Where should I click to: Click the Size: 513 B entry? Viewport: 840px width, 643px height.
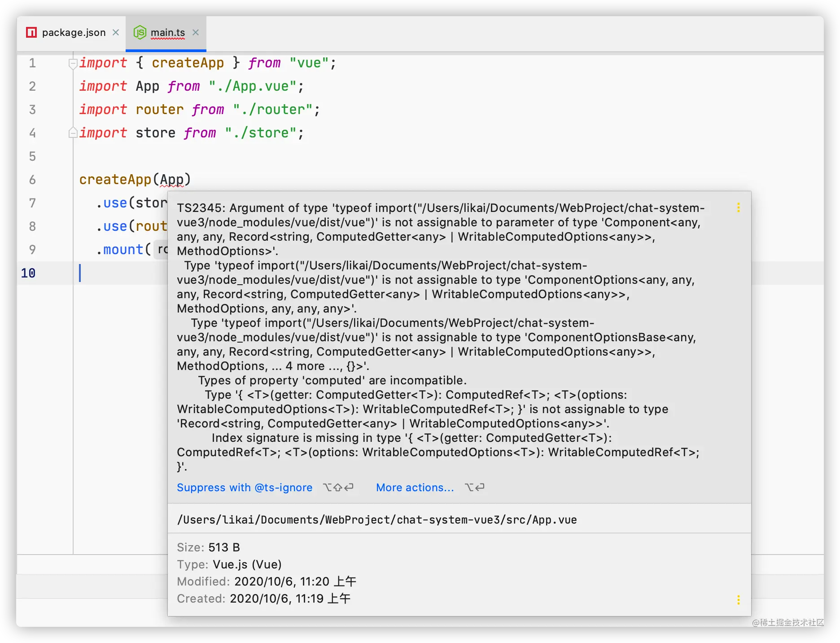pyautogui.click(x=208, y=547)
